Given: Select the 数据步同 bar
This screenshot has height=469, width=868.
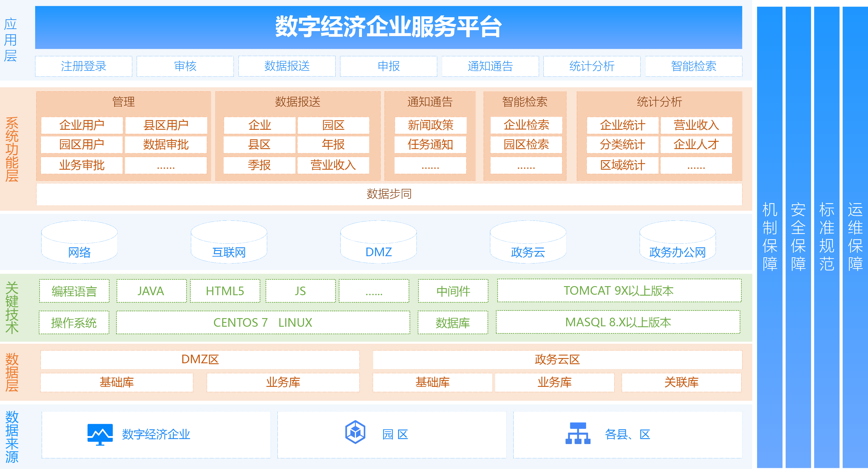Looking at the screenshot, I should coord(389,194).
